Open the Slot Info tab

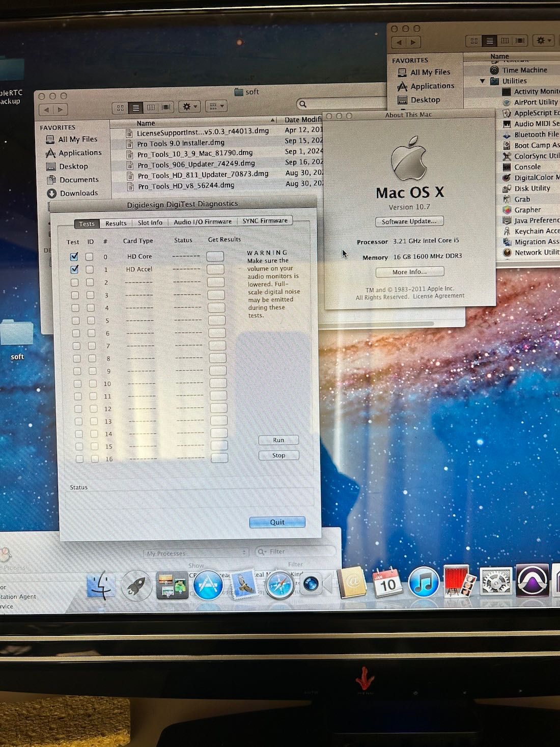coord(150,223)
